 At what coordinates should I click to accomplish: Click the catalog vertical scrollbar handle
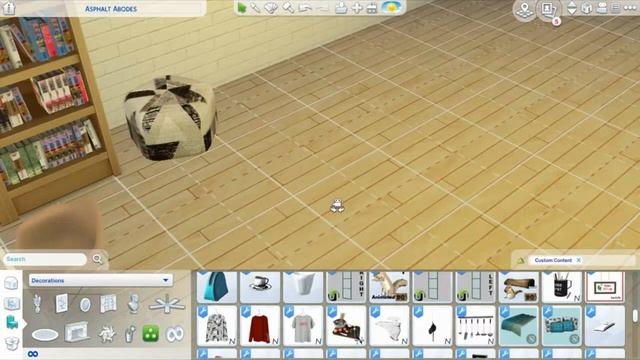pyautogui.click(x=635, y=316)
